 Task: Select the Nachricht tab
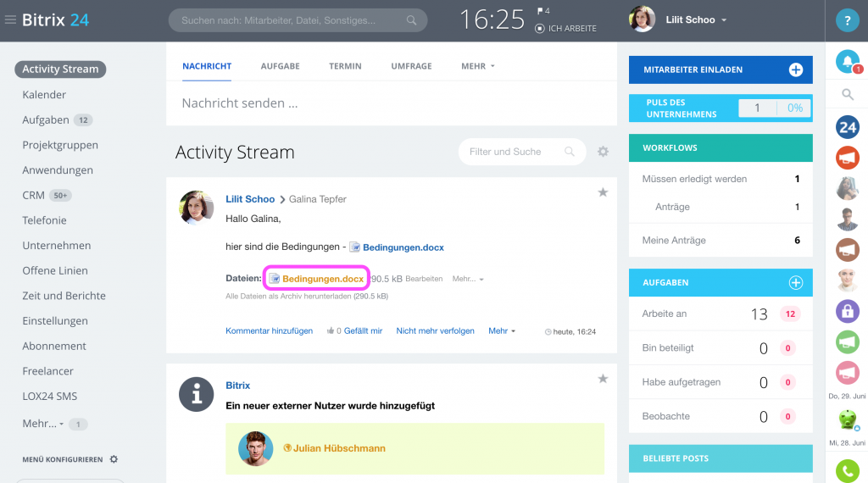coord(207,66)
